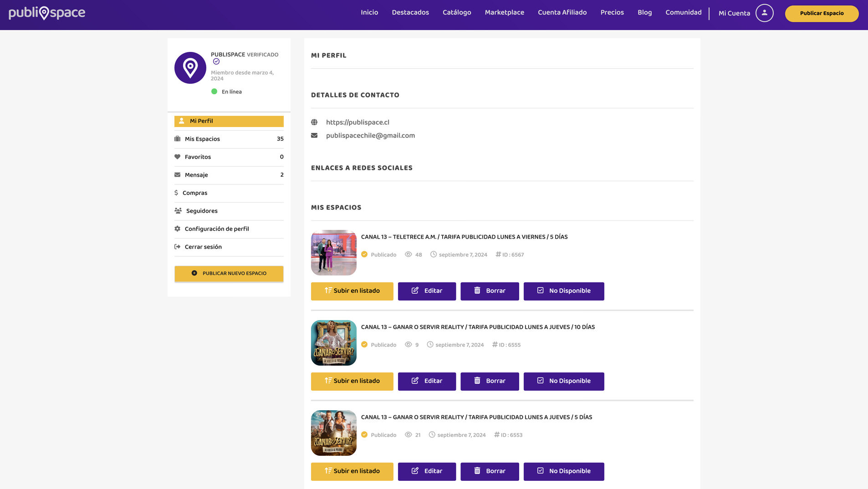
Task: Click Editar for the 10 Días listing
Action: click(427, 381)
